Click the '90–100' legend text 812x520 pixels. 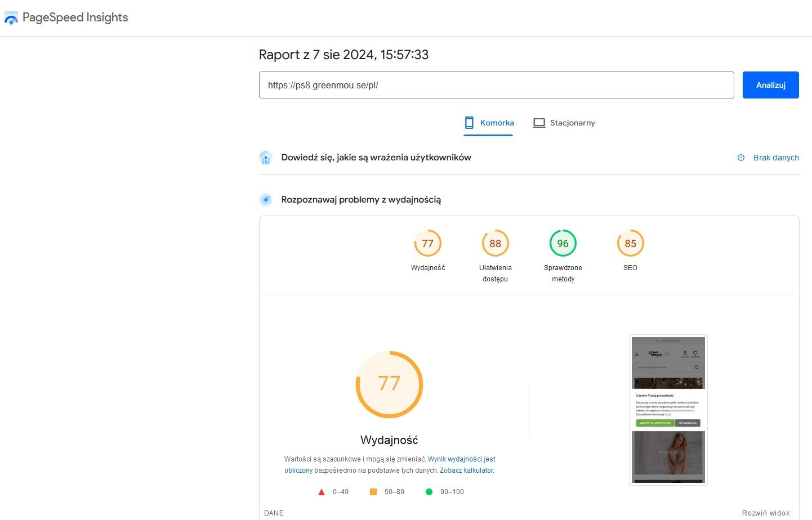452,492
